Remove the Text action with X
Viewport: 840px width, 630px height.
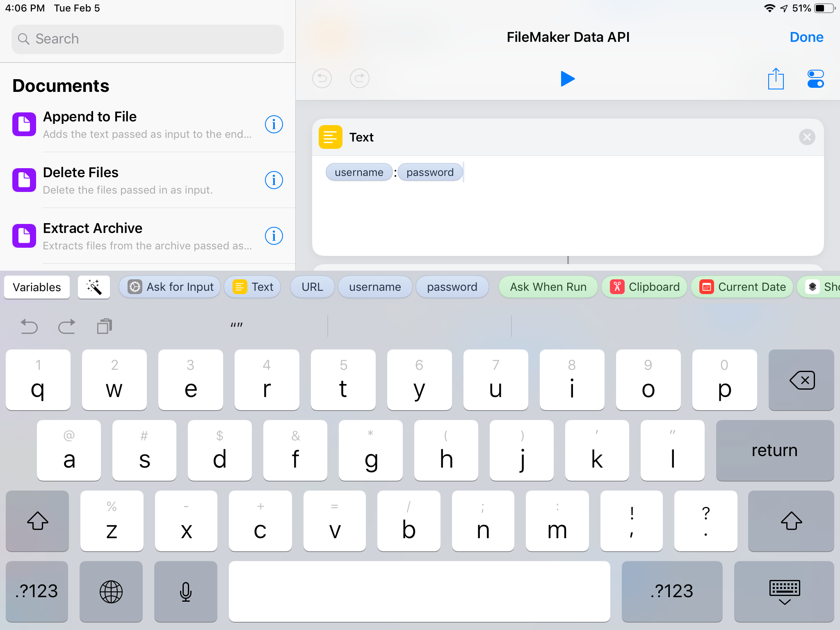pyautogui.click(x=807, y=137)
